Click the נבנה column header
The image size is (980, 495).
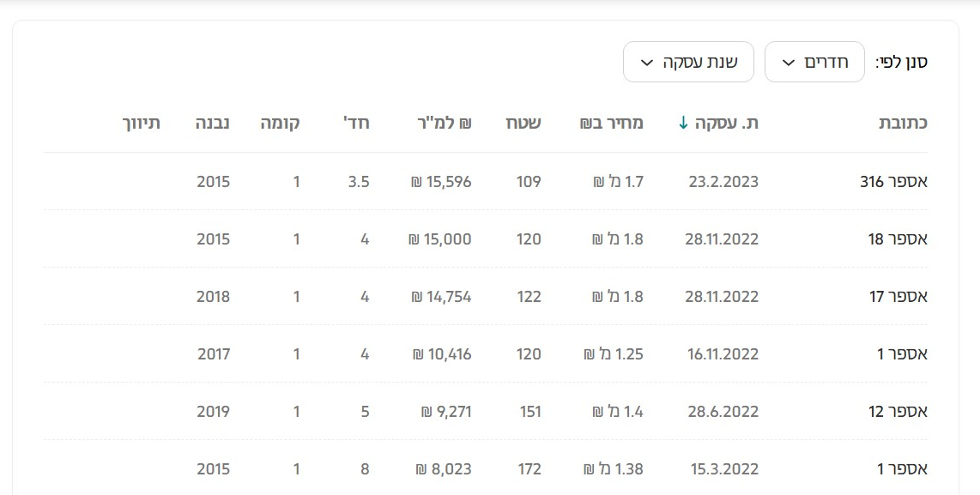(213, 123)
